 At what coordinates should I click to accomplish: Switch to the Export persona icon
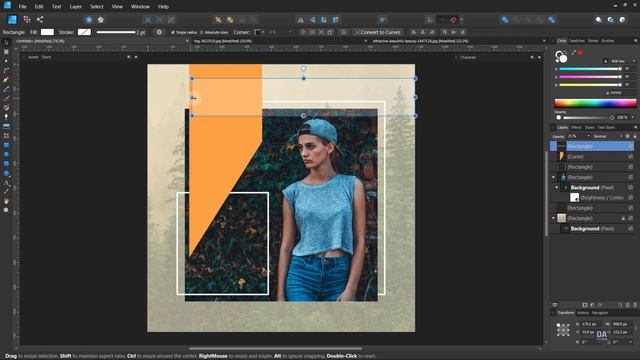click(x=40, y=19)
